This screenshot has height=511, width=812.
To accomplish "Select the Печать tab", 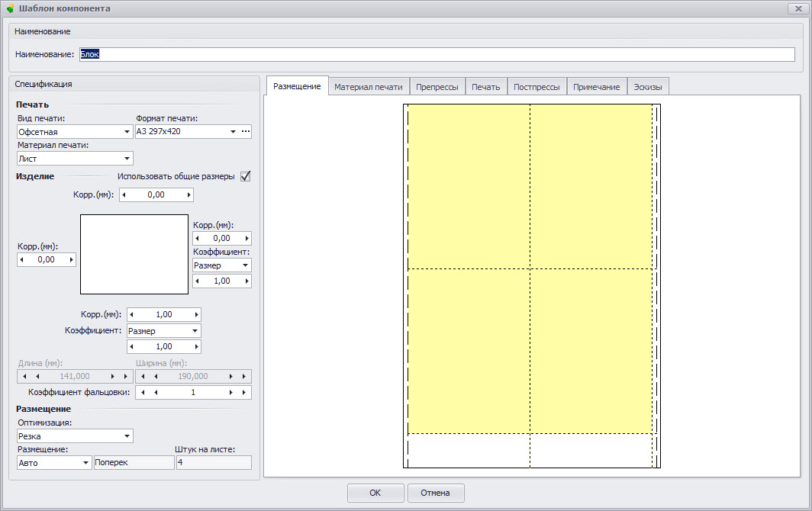I will tap(485, 87).
